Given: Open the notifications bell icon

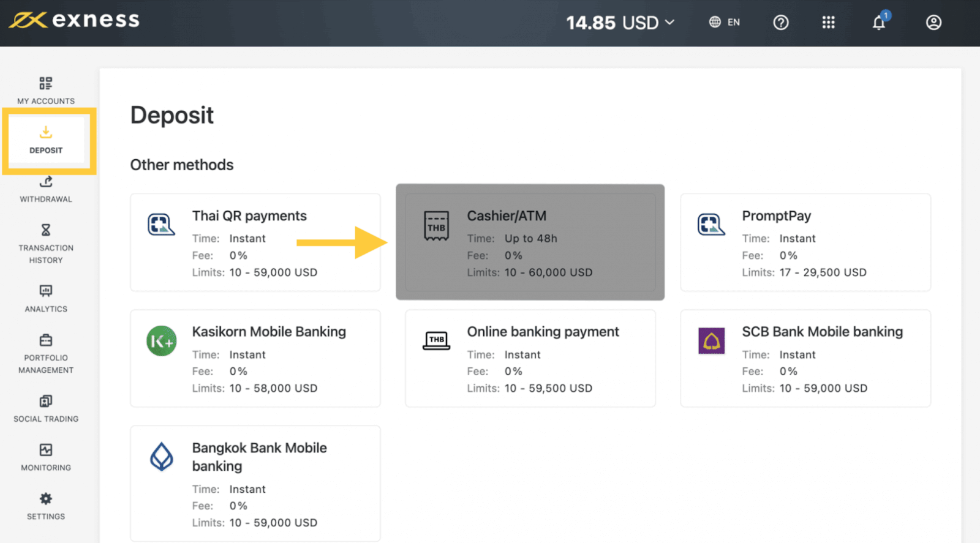Looking at the screenshot, I should tap(879, 22).
